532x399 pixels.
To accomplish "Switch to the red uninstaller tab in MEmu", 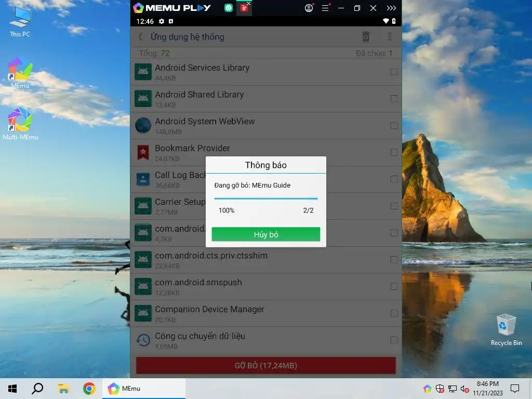I will point(244,8).
